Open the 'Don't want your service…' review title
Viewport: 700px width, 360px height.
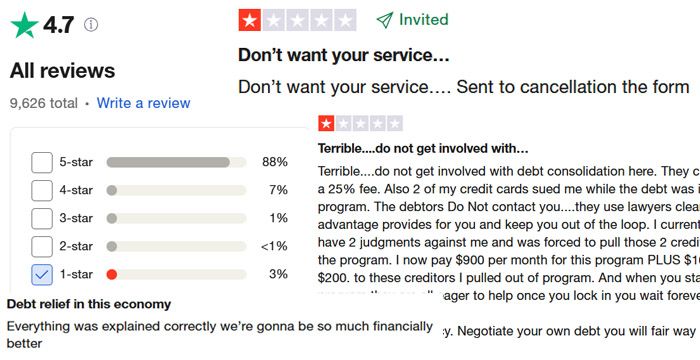click(x=343, y=55)
